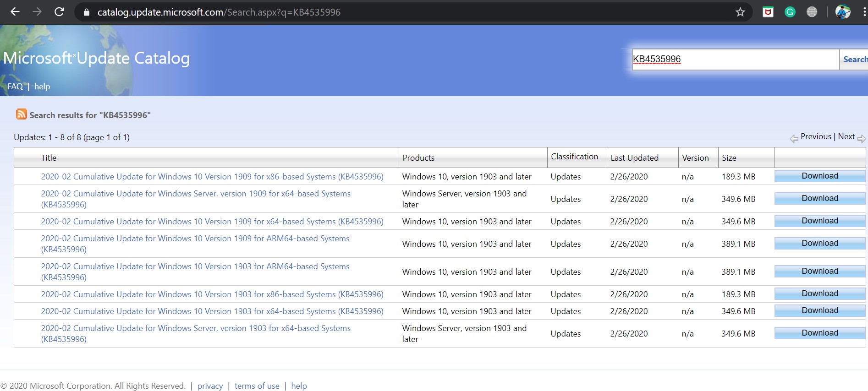Open Windows 10 1903 ARM64 update link
The width and height of the screenshot is (868, 391).
pos(195,272)
